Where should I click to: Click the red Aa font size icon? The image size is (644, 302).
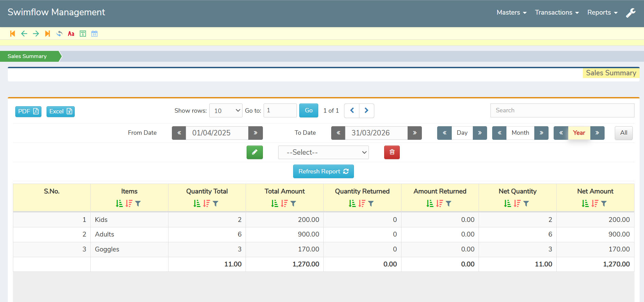click(71, 34)
